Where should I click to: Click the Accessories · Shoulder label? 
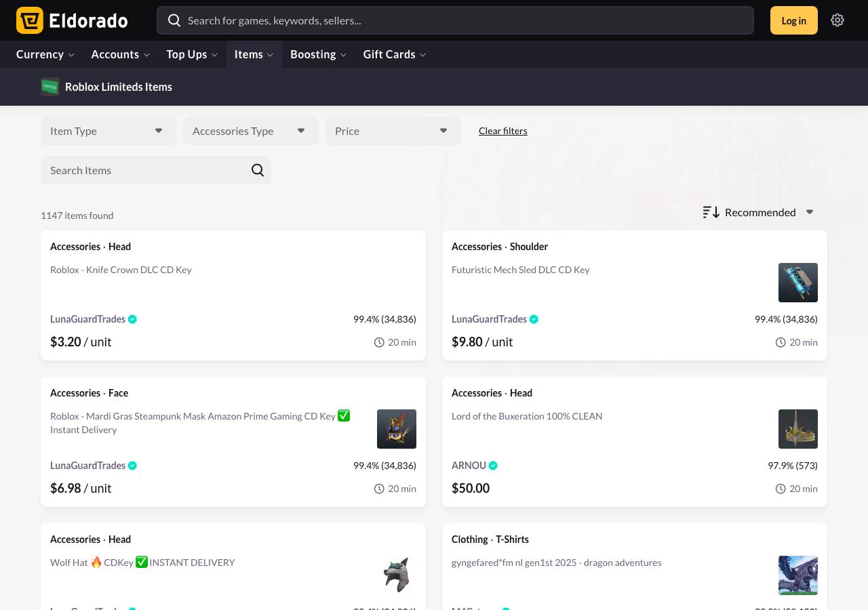(500, 247)
